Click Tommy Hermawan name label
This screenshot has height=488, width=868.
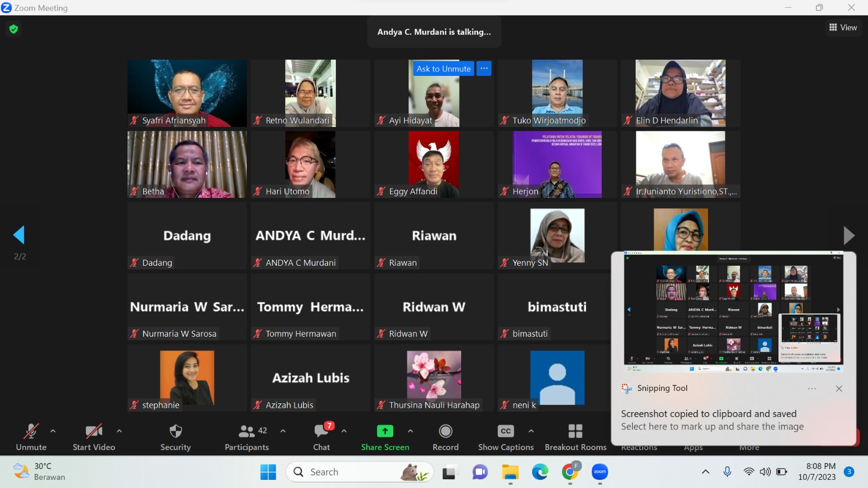[301, 333]
